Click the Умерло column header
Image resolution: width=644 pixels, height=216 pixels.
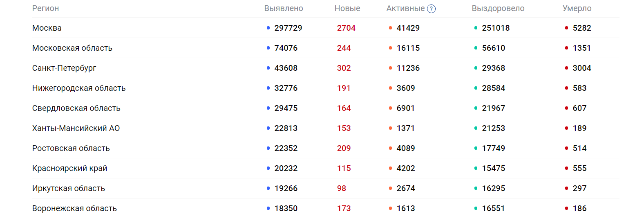click(x=577, y=9)
